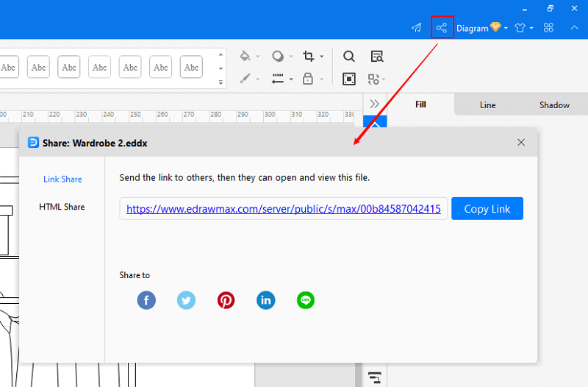The image size is (588, 387).
Task: Expand the line style dropdown arrow
Action: [x=291, y=79]
